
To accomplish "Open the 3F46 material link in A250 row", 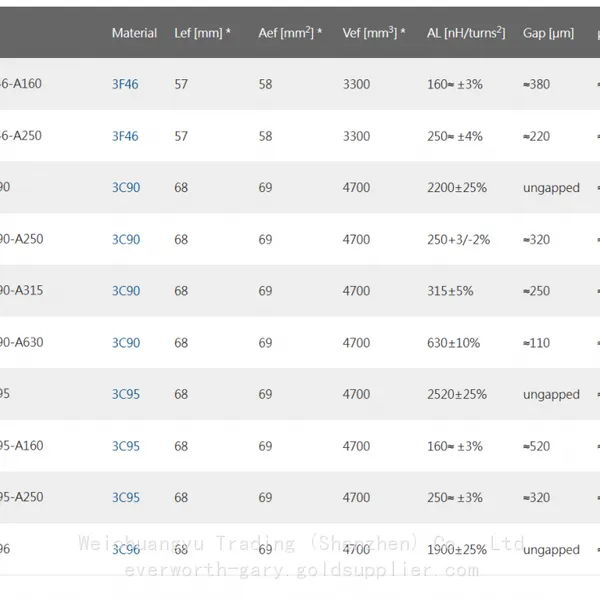I will 125,136.
